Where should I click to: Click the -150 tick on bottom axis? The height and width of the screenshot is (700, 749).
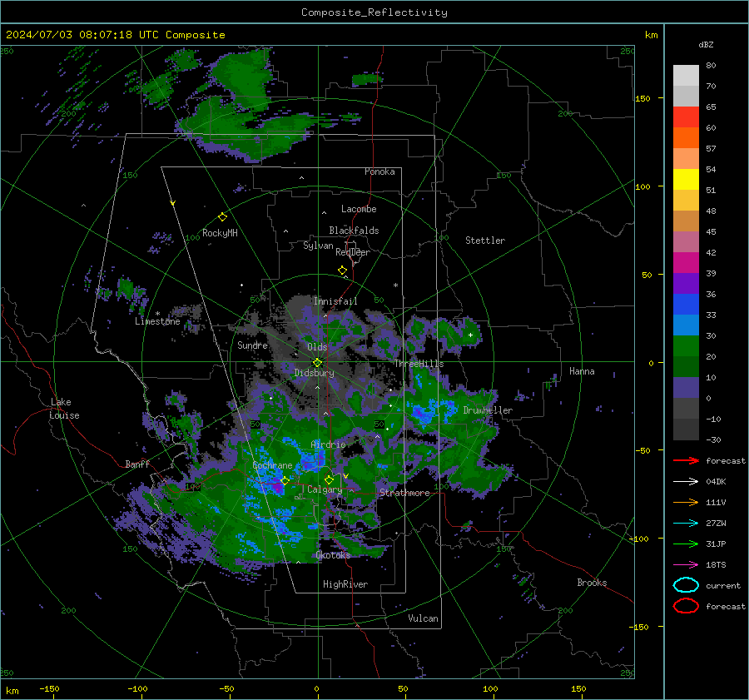(x=49, y=688)
